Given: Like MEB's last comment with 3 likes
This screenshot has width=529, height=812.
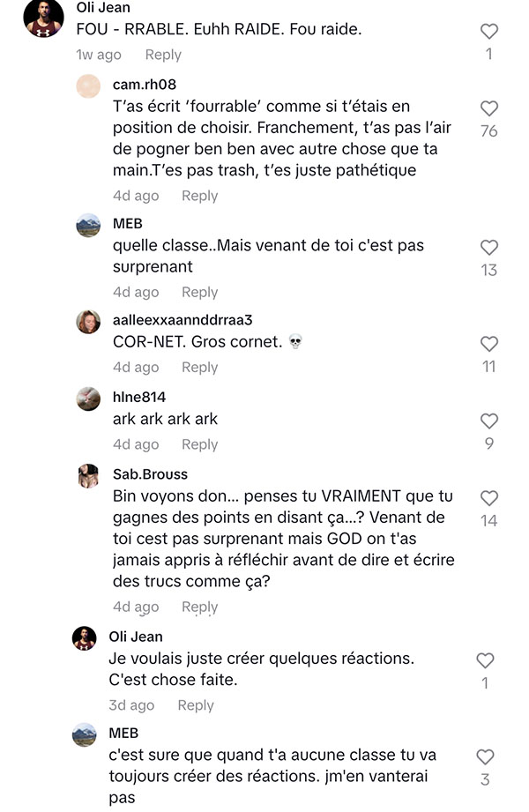Looking at the screenshot, I should pyautogui.click(x=485, y=757).
